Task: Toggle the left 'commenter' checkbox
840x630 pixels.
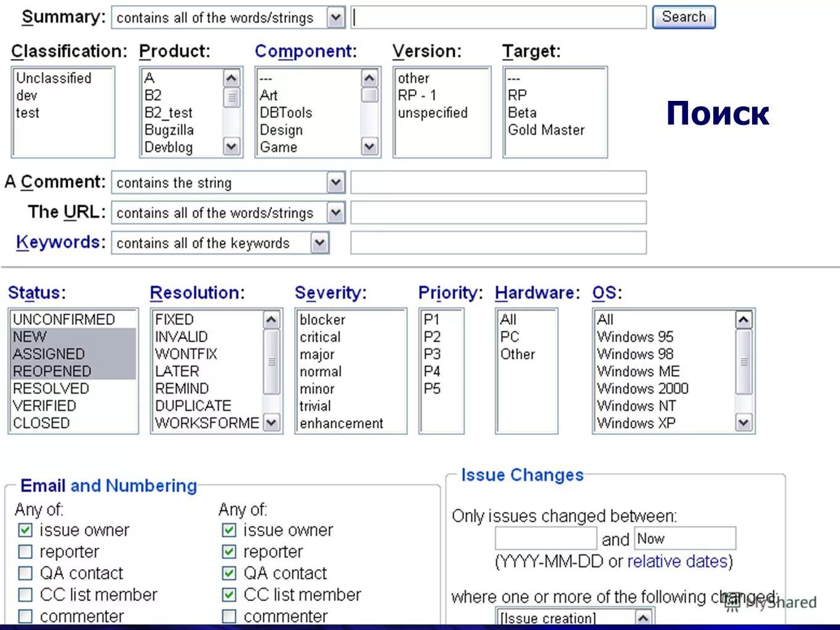Action: point(25,616)
